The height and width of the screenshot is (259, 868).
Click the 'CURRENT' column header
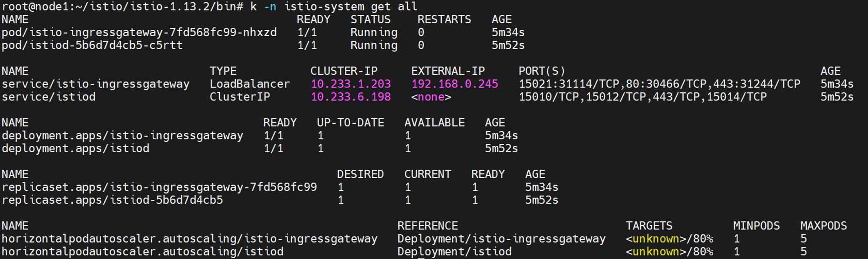pos(428,174)
